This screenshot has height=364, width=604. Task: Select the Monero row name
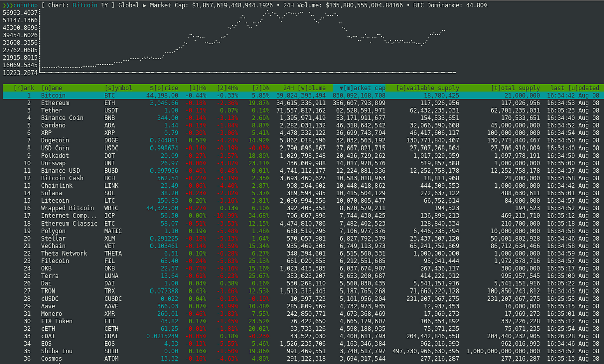pyautogui.click(x=52, y=314)
